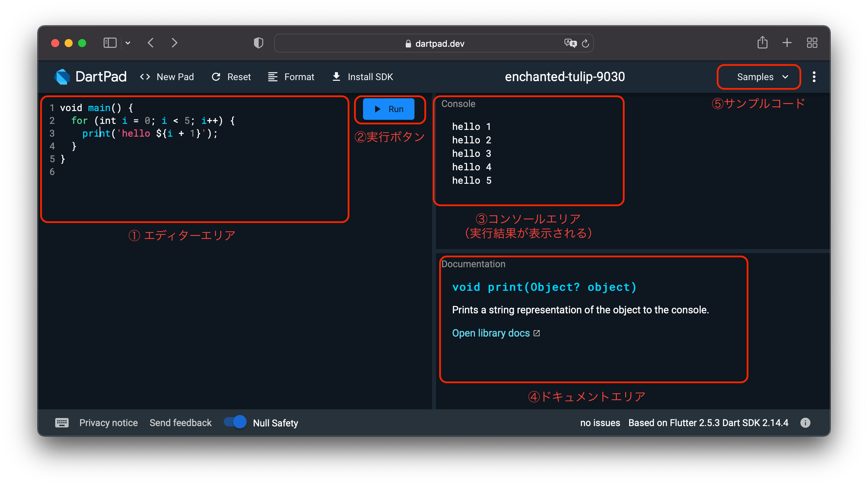Click the Reset circular arrow icon

(216, 77)
